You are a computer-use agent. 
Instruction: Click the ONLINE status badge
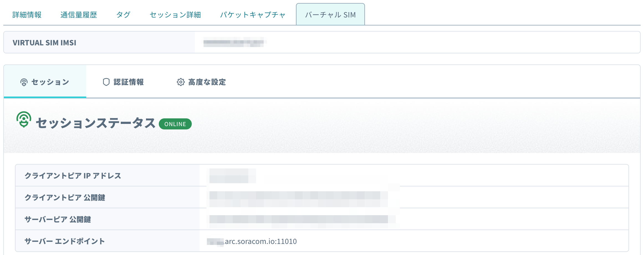pos(175,124)
